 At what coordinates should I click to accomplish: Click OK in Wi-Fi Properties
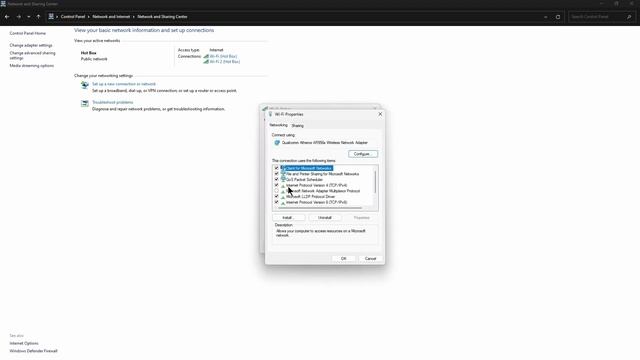(x=344, y=259)
